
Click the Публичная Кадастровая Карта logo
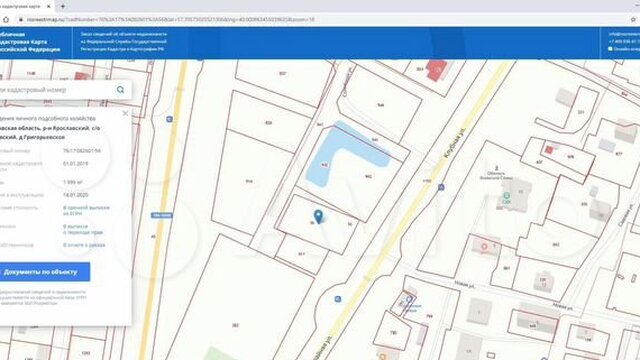click(x=31, y=42)
